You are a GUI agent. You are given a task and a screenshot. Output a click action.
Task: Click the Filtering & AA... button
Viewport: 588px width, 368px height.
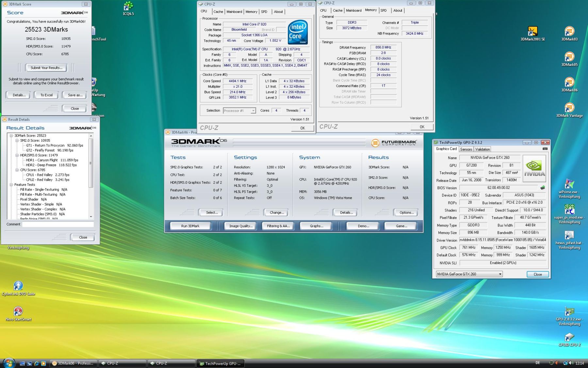click(278, 226)
